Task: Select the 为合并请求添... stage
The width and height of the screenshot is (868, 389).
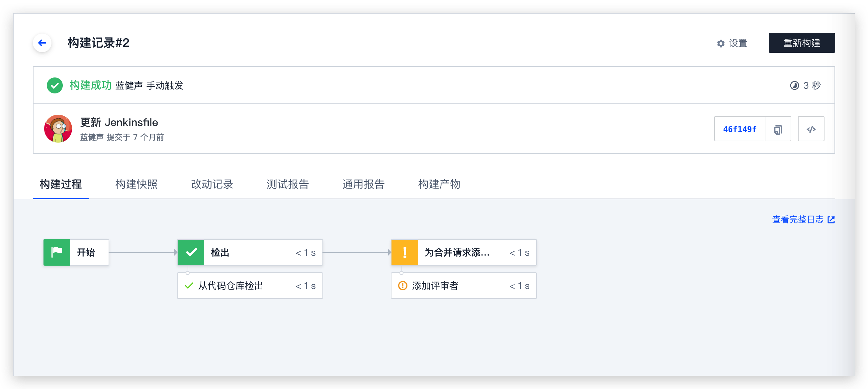Action: [x=464, y=252]
